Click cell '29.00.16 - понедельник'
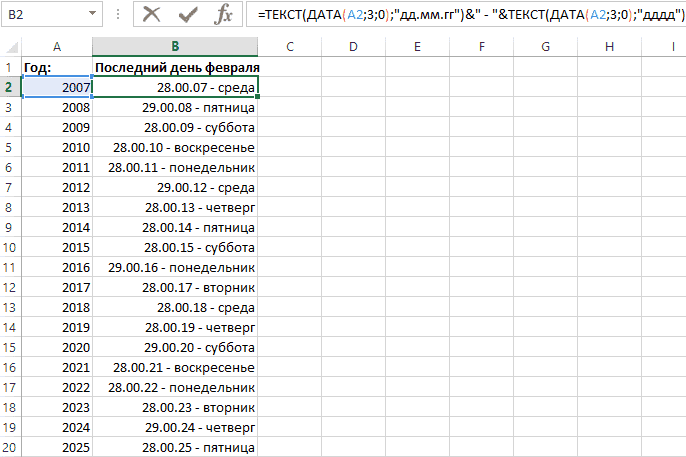This screenshot has width=686, height=457. pyautogui.click(x=175, y=267)
